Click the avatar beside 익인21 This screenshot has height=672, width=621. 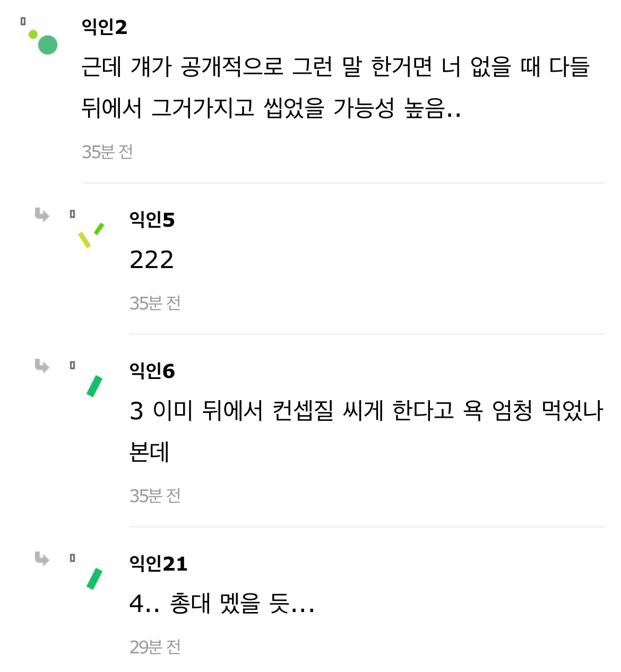point(94,579)
